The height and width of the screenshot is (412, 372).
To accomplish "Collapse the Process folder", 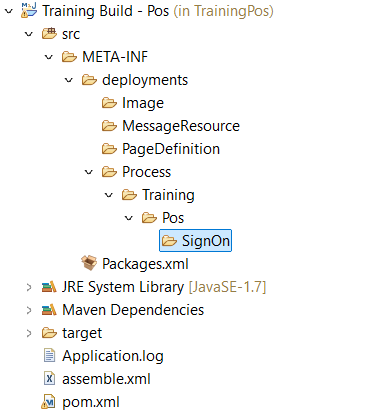I will pyautogui.click(x=89, y=172).
